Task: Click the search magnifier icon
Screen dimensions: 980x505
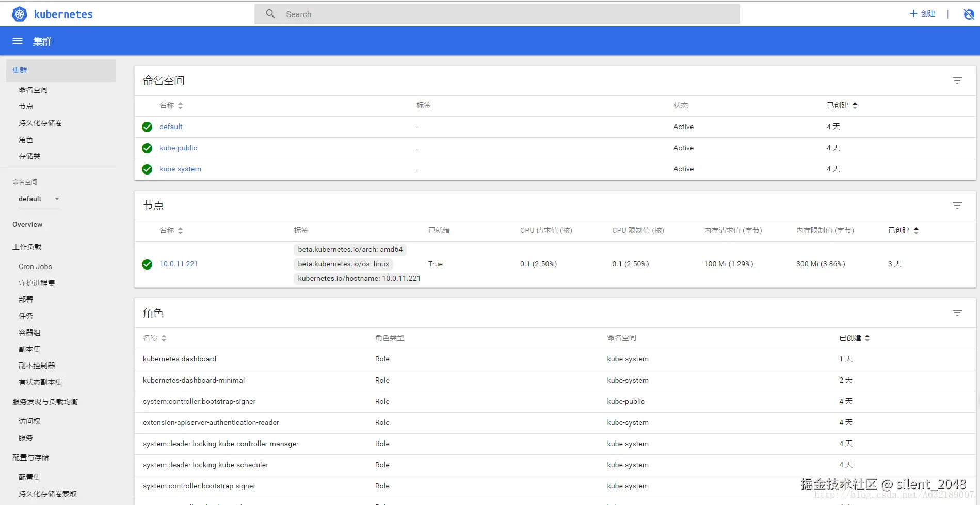Action: pos(270,14)
